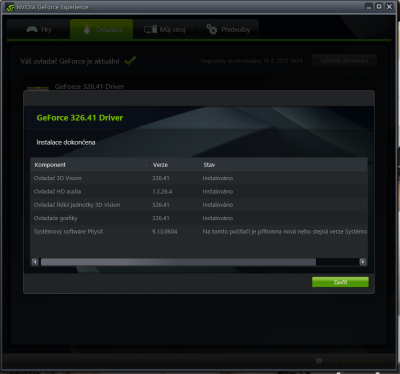The width and height of the screenshot is (400, 374).
Task: Click the GeForce 326.41 Driver dialog heading
Action: [80, 118]
